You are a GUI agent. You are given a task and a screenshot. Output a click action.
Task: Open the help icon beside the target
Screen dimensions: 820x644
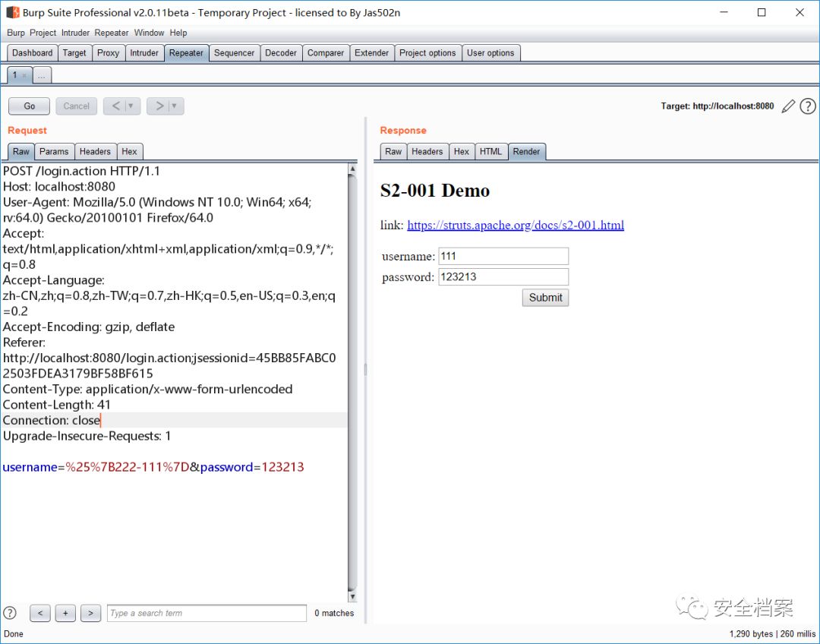(x=807, y=106)
